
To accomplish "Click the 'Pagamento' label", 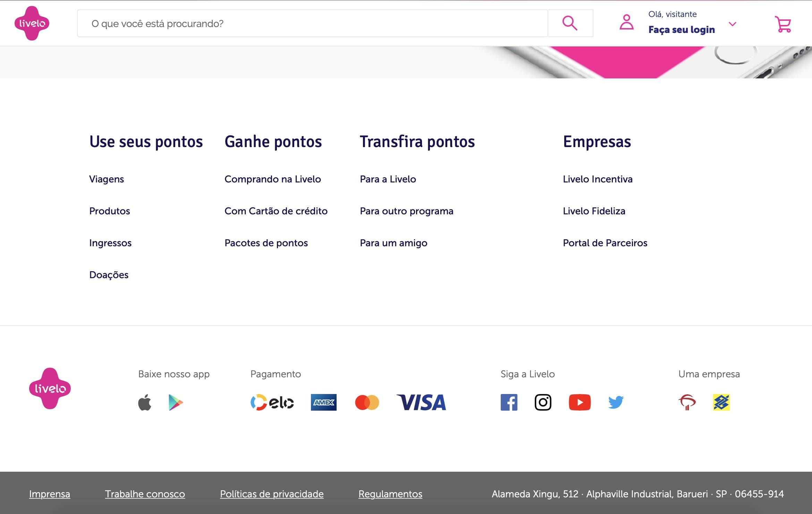I will 276,374.
